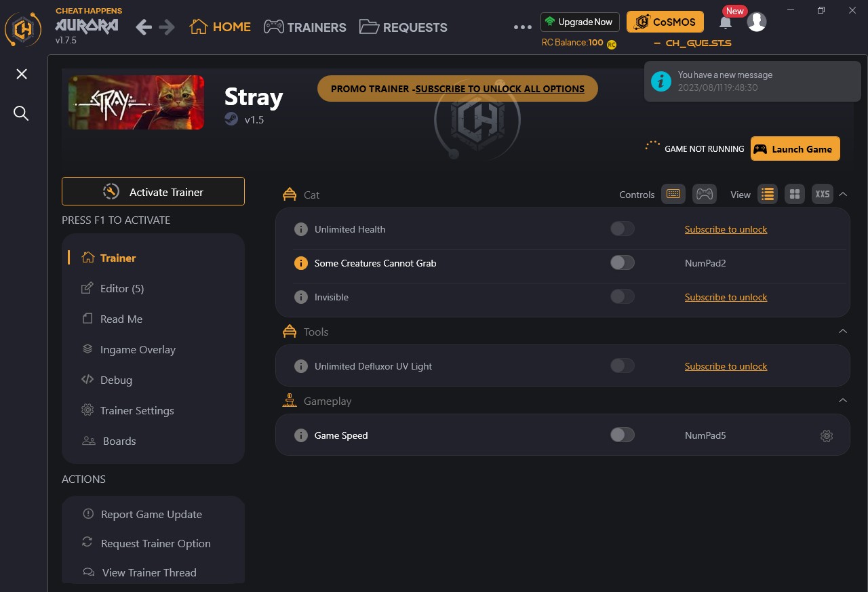Image resolution: width=868 pixels, height=592 pixels.
Task: Click the Gameplay category icon
Action: coord(290,401)
